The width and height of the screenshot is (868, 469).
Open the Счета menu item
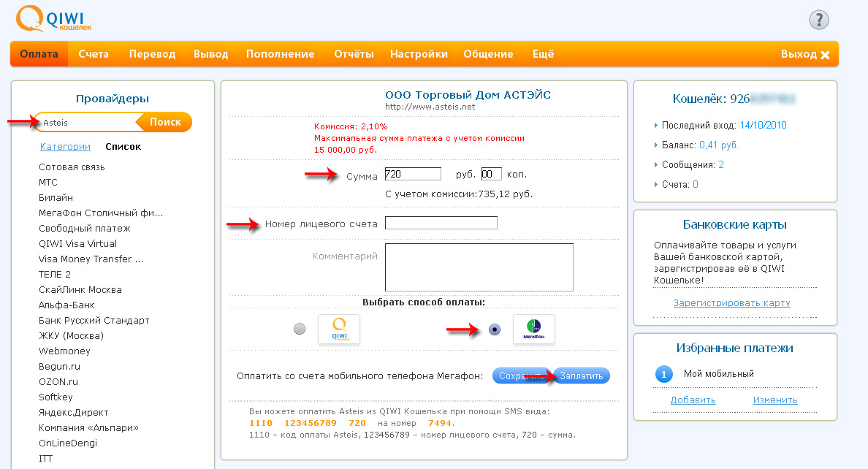(94, 54)
